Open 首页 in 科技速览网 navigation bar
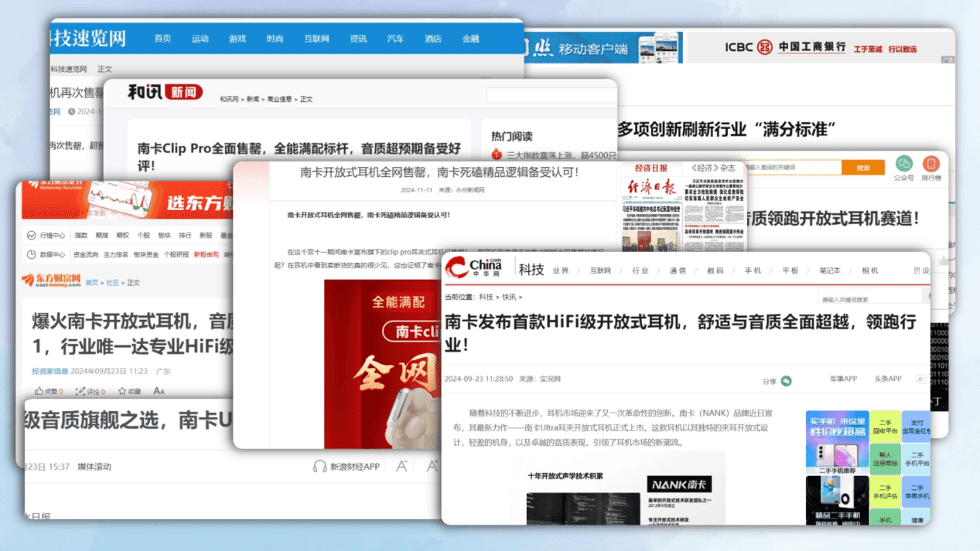This screenshot has height=551, width=980. [162, 39]
